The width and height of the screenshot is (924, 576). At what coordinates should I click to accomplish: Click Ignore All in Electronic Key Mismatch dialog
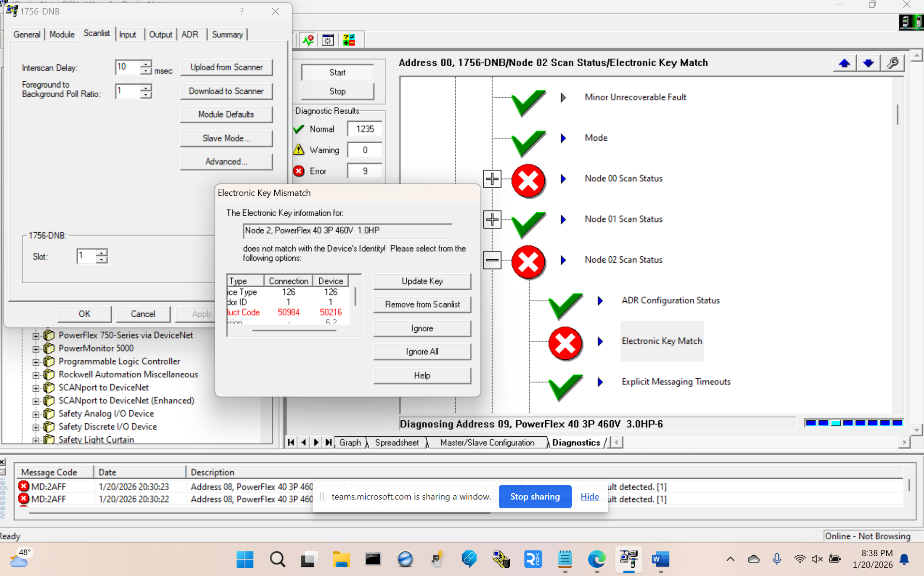(x=422, y=352)
